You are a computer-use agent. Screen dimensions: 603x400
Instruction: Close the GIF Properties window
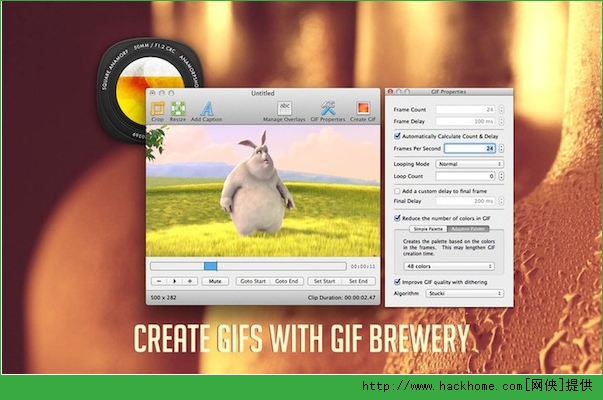390,92
